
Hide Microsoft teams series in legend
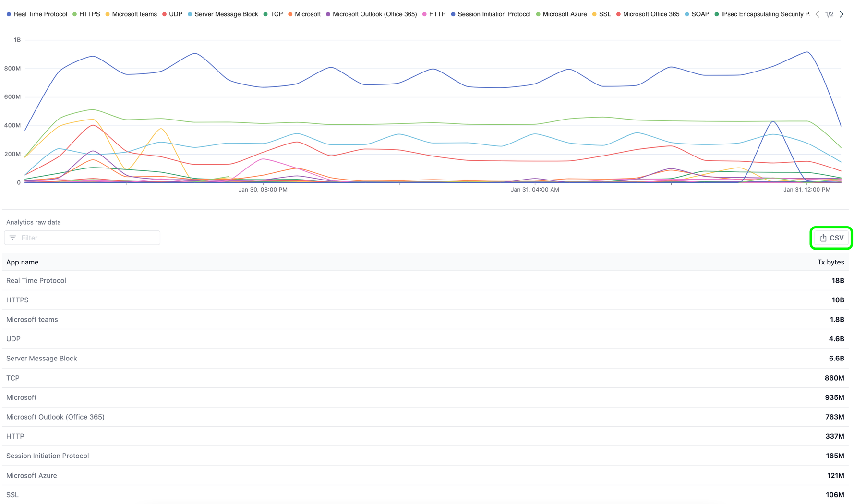131,14
